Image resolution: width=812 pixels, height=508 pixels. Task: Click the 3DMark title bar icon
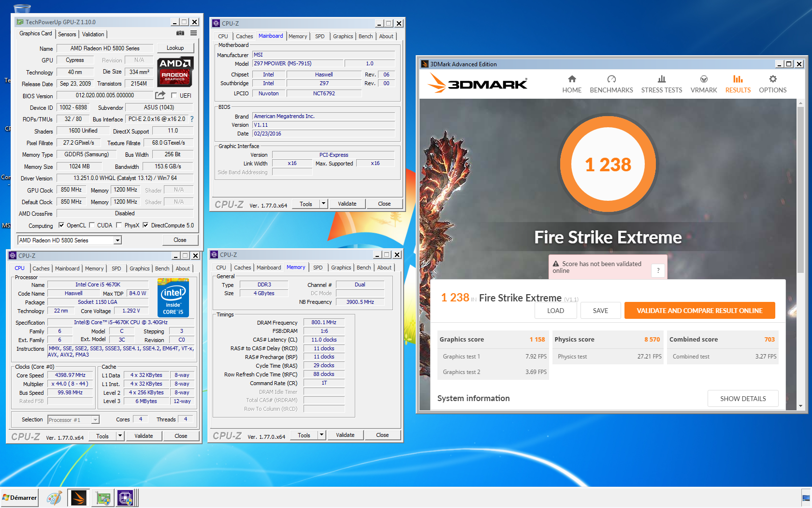pos(425,64)
